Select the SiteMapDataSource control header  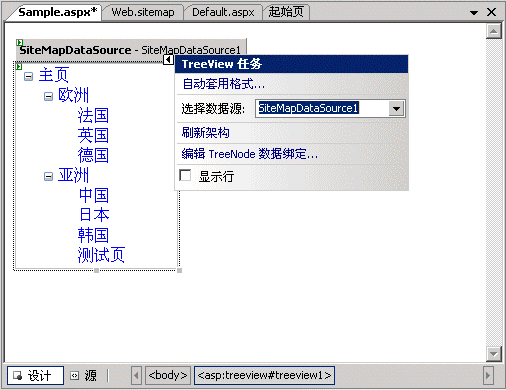(x=131, y=50)
